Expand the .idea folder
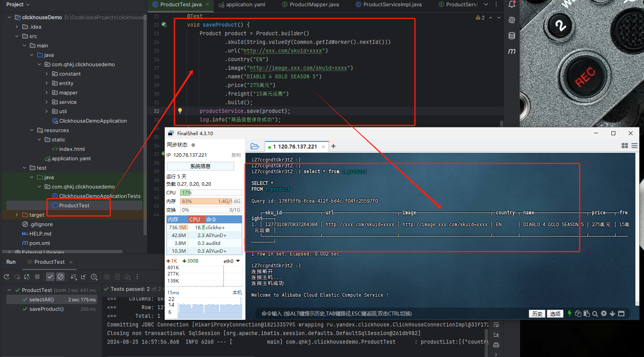The width and height of the screenshot is (644, 357). 17,27
